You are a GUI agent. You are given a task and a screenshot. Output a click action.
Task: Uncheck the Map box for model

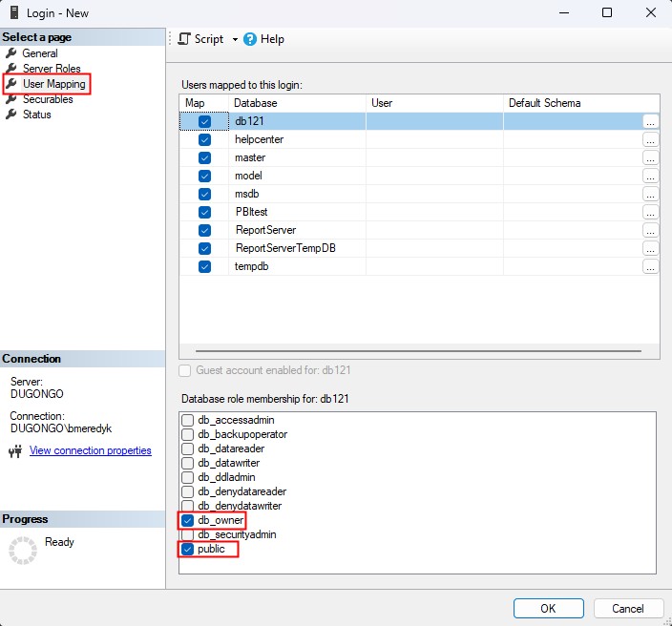[204, 177]
